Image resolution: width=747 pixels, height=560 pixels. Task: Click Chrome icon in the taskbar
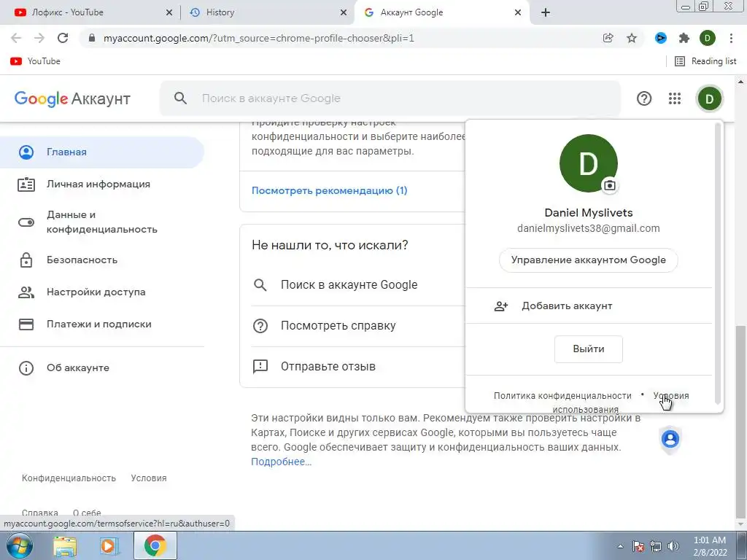[x=155, y=545]
